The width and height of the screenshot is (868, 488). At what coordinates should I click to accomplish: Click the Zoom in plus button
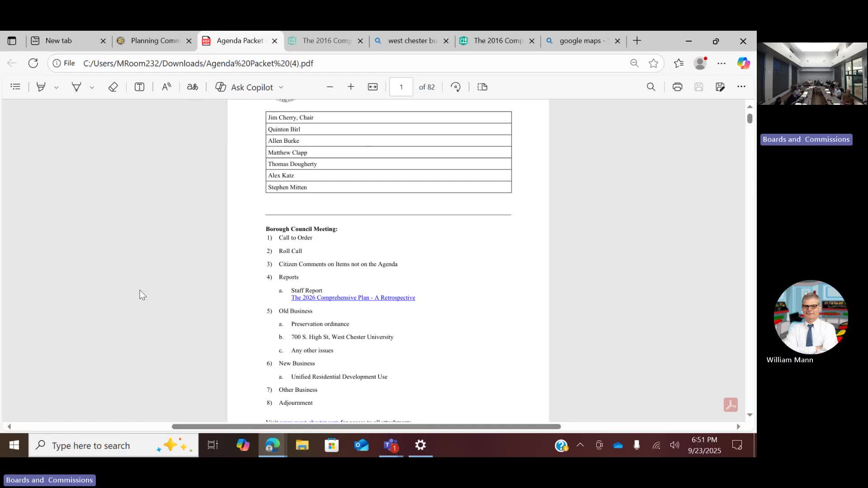pos(351,87)
